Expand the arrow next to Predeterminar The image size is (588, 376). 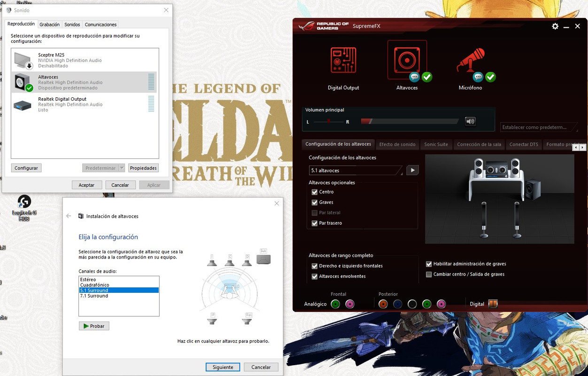tap(122, 168)
